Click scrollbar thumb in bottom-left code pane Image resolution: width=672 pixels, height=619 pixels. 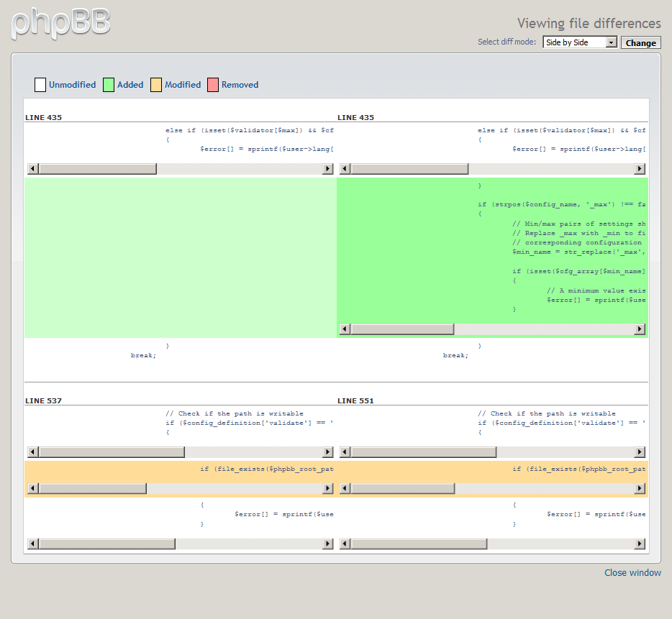[x=106, y=544]
